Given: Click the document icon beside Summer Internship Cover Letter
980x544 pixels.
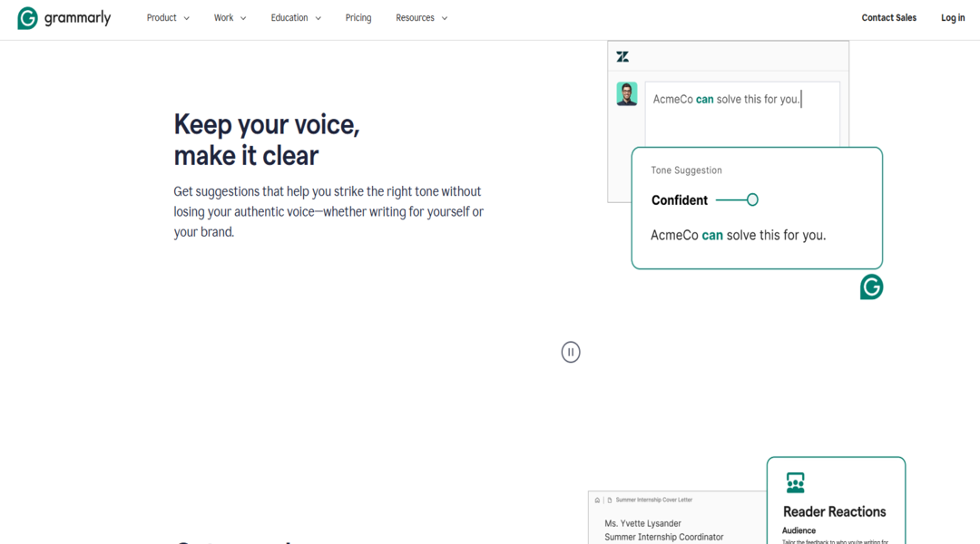Looking at the screenshot, I should pyautogui.click(x=610, y=500).
